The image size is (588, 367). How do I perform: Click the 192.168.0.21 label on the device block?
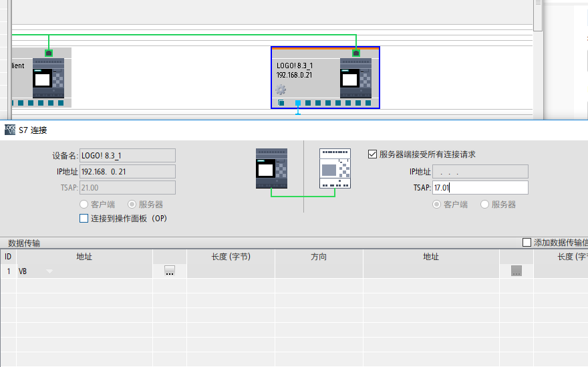pyautogui.click(x=294, y=75)
